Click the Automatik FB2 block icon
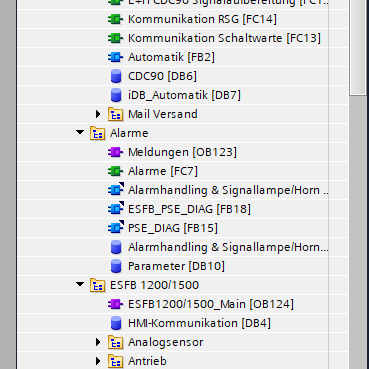The image size is (369, 369). click(x=115, y=57)
